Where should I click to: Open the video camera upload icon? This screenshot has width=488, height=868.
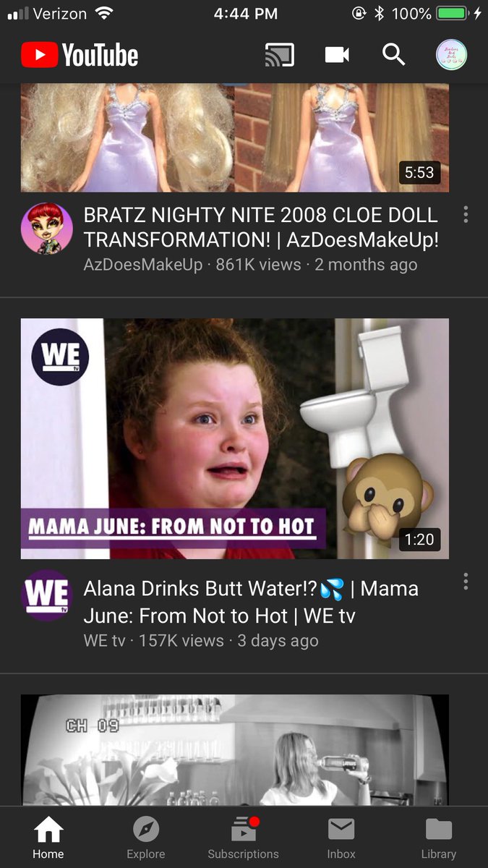337,55
